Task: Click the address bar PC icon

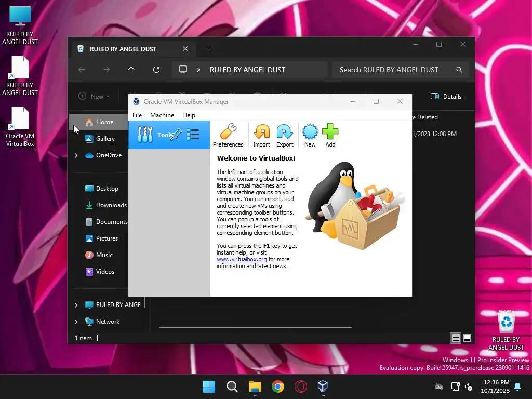Action: (x=183, y=70)
